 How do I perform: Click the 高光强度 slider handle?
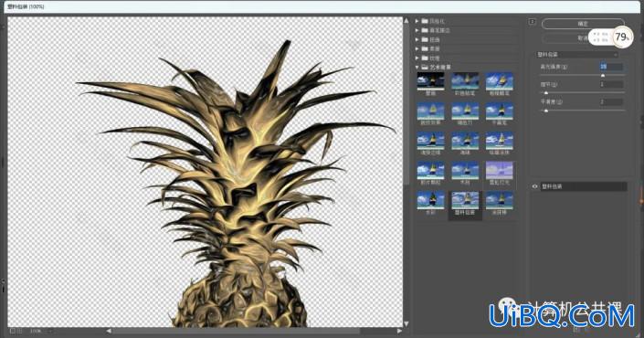click(x=603, y=76)
